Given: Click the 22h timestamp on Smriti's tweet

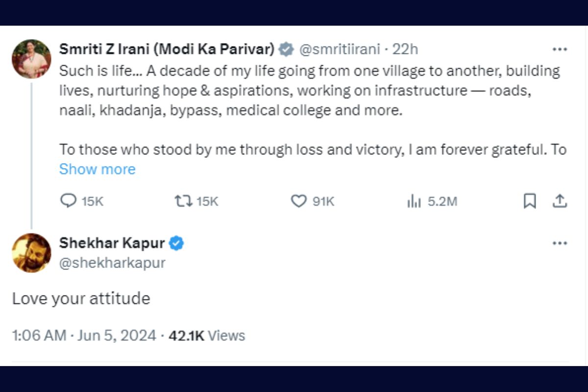Looking at the screenshot, I should coord(406,49).
